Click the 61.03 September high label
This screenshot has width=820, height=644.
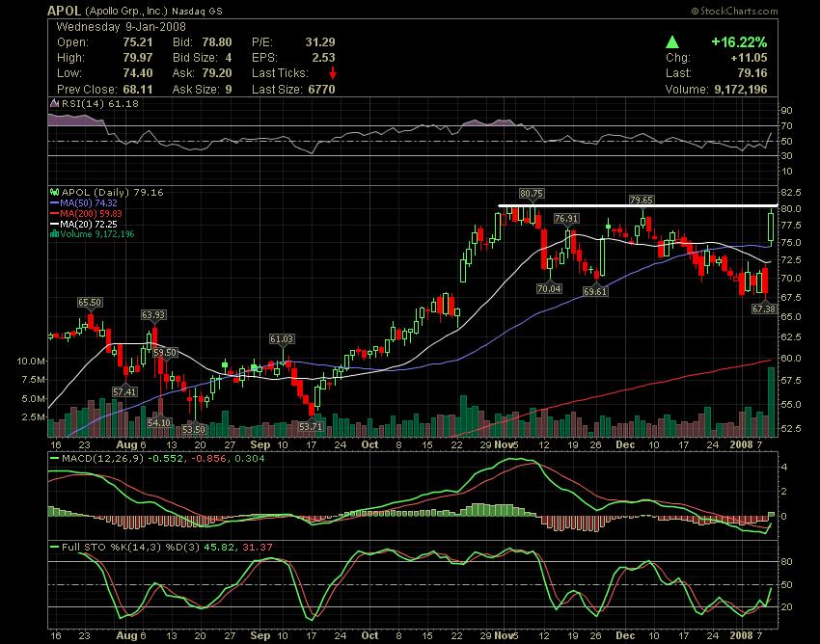click(x=282, y=339)
